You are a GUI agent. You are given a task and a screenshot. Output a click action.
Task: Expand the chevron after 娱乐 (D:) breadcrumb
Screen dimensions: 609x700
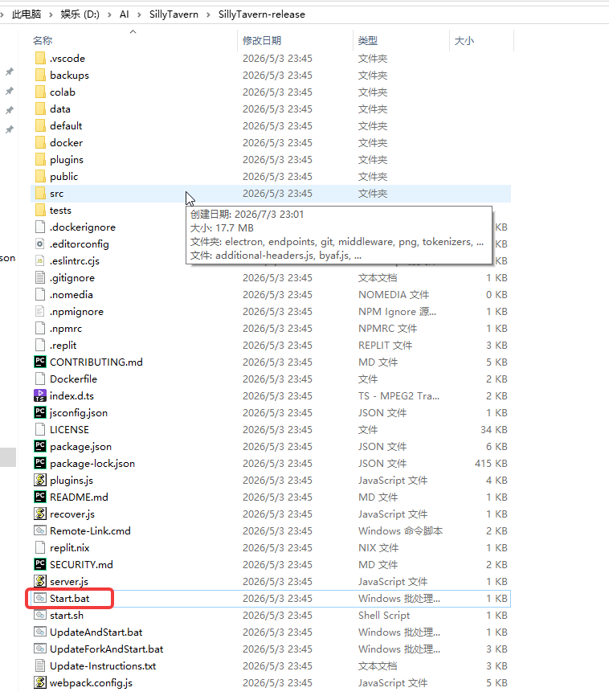(x=110, y=14)
